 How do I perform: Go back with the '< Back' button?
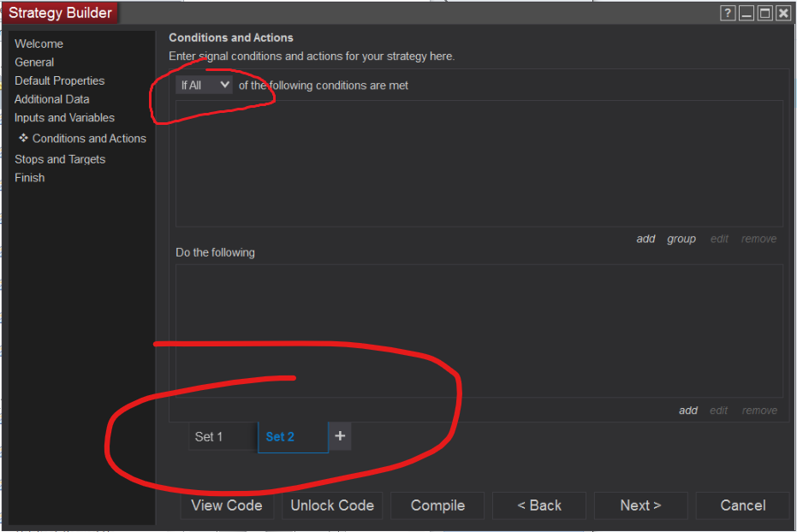[x=539, y=505]
